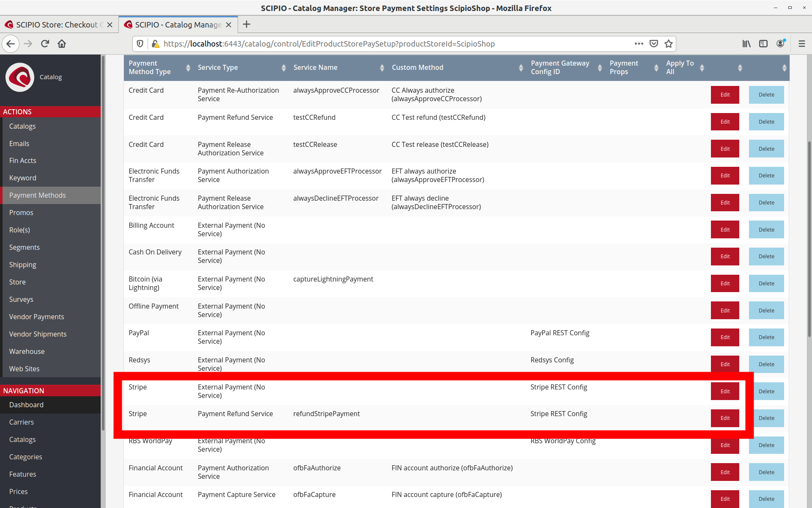Switch to SCIPIO Store Checkout tab

pyautogui.click(x=57, y=25)
